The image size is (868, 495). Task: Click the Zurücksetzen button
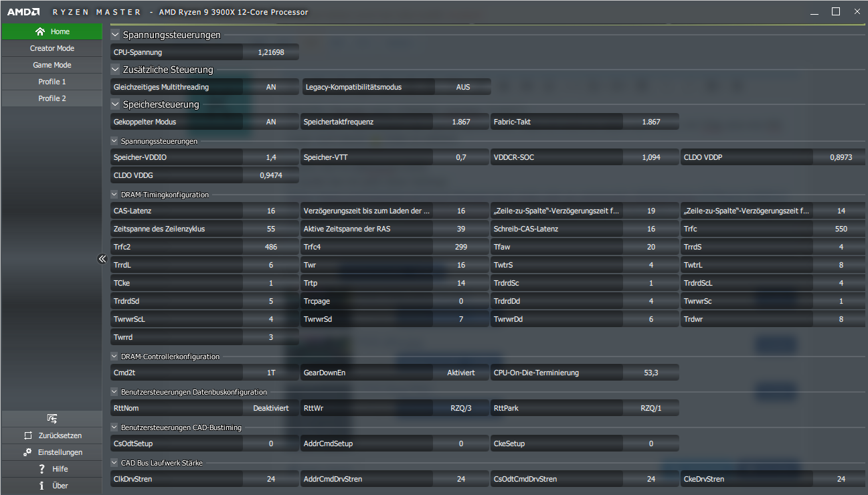pyautogui.click(x=52, y=435)
